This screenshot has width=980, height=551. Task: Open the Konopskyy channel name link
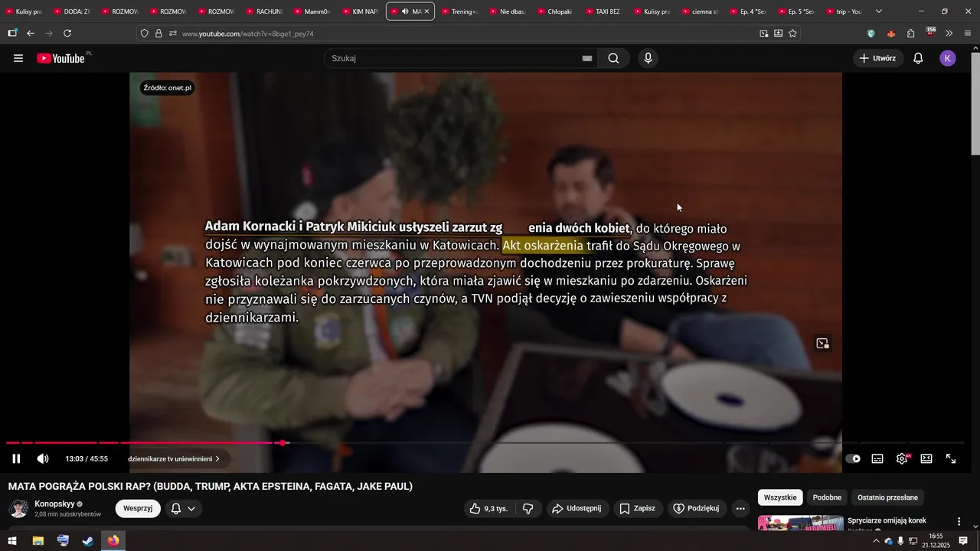pos(54,504)
